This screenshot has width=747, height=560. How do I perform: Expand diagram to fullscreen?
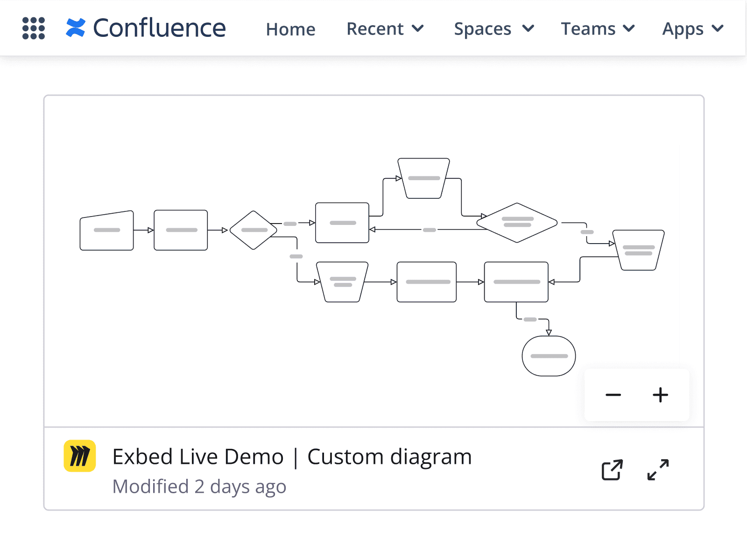click(x=658, y=469)
